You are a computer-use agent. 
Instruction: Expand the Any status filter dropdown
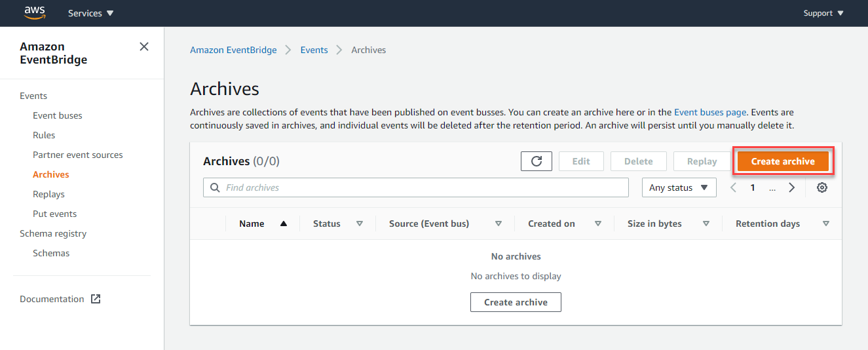(679, 187)
